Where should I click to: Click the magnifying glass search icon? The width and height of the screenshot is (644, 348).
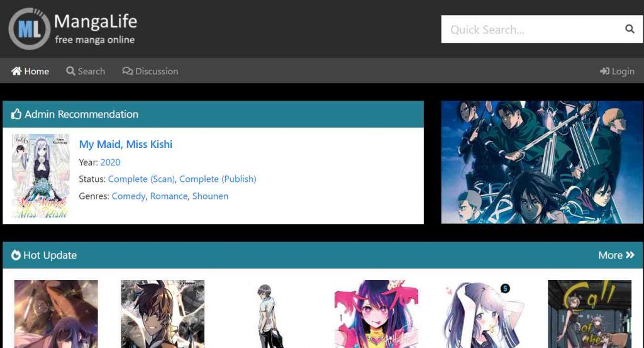coord(629,29)
